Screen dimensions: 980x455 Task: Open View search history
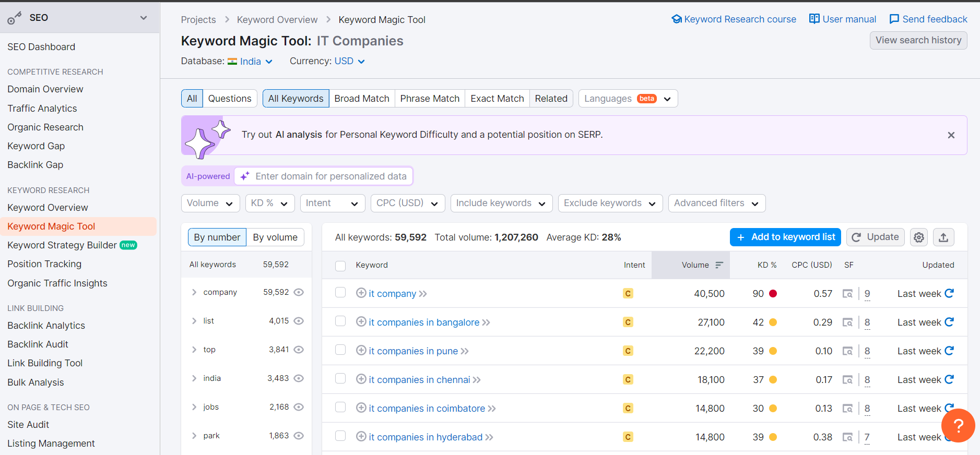[x=918, y=40]
